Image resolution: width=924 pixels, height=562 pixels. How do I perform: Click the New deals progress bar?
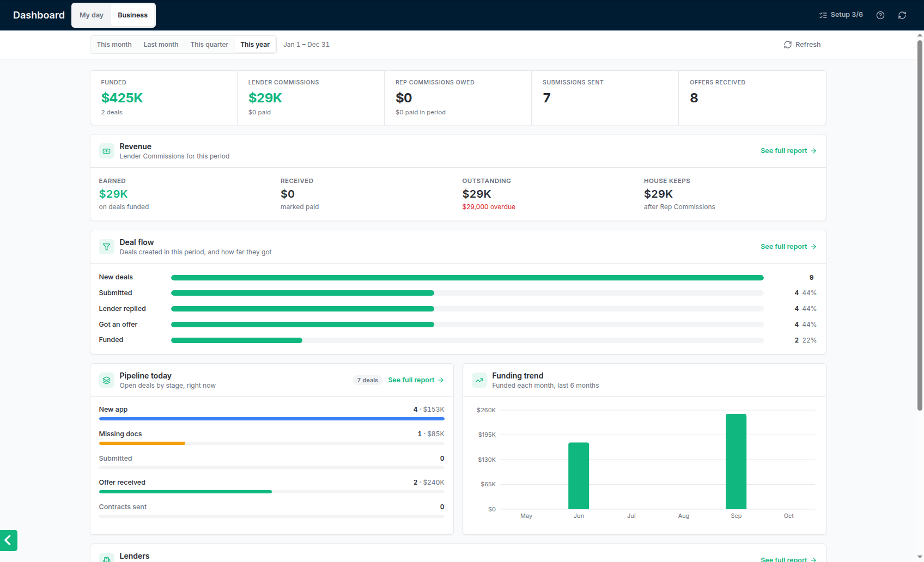pos(467,278)
